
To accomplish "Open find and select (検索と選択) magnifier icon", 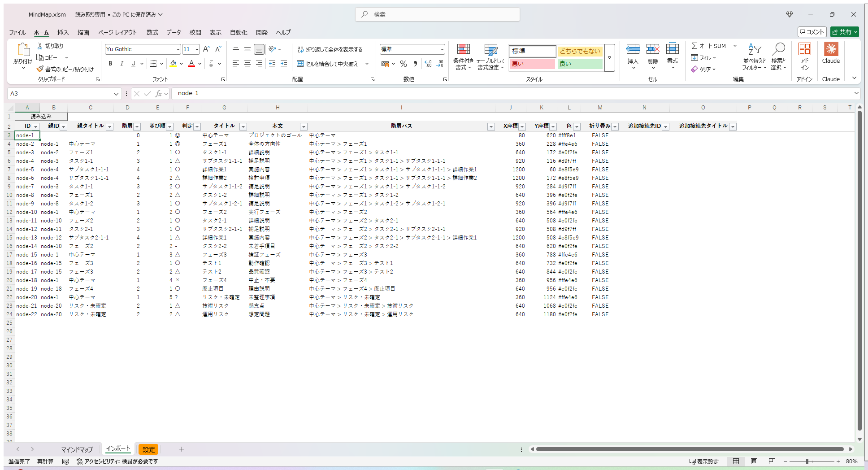I will coord(779,49).
